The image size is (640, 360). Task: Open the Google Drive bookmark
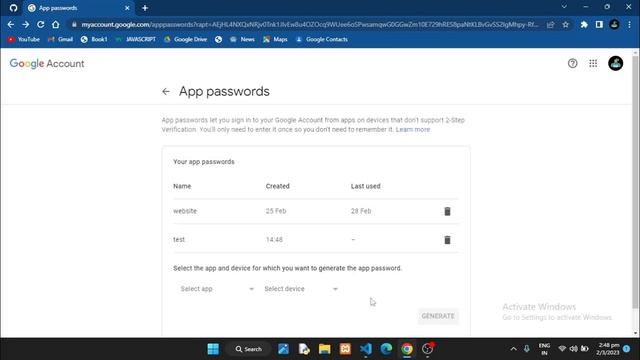pos(185,39)
